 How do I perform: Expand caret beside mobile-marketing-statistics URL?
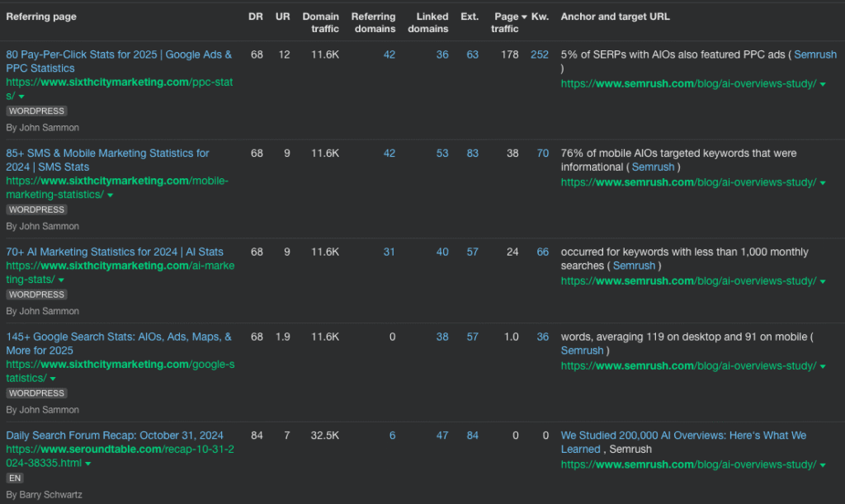click(x=110, y=195)
